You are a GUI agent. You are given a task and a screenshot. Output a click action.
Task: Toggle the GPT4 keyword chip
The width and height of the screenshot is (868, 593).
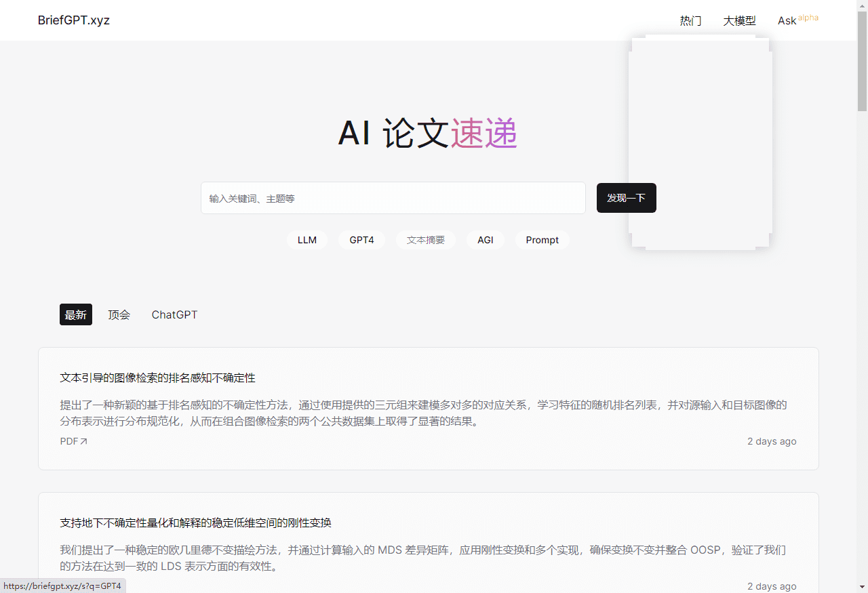(x=361, y=239)
